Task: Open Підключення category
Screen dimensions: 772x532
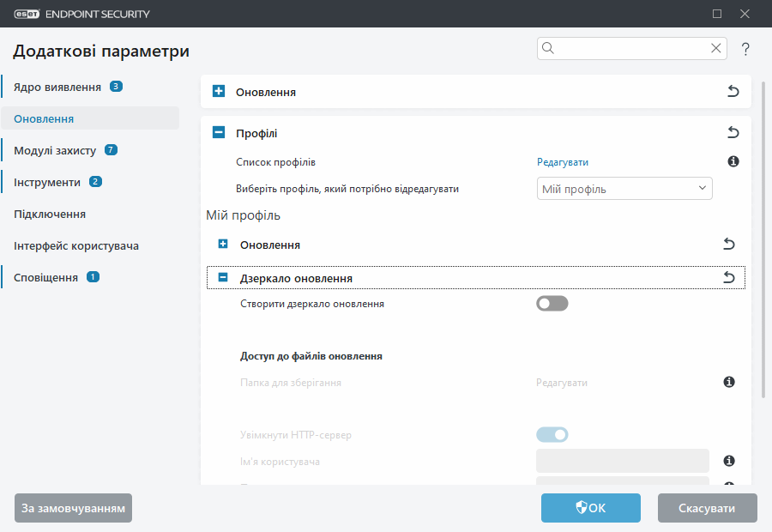Action: 50,215
